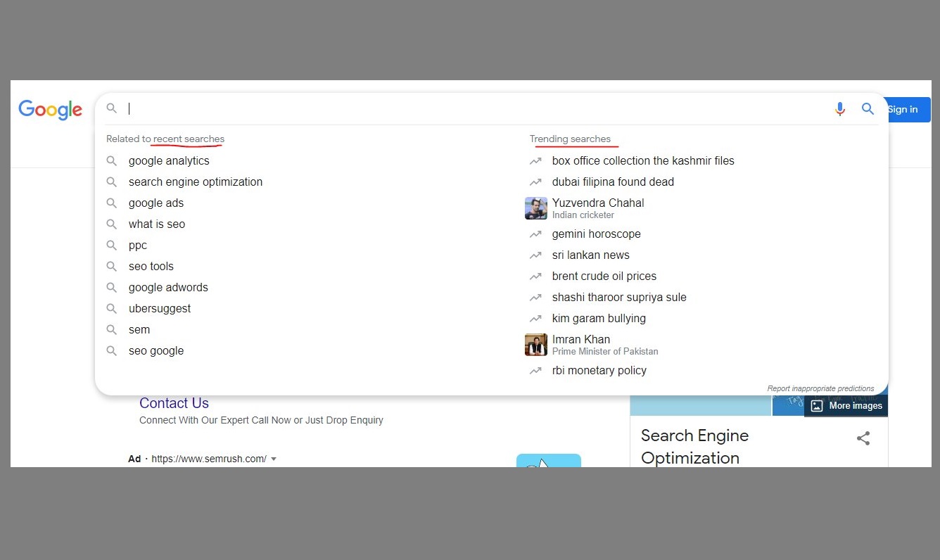
Task: Click trending arrow icon beside 'brent crude oil prices'
Action: click(x=535, y=276)
